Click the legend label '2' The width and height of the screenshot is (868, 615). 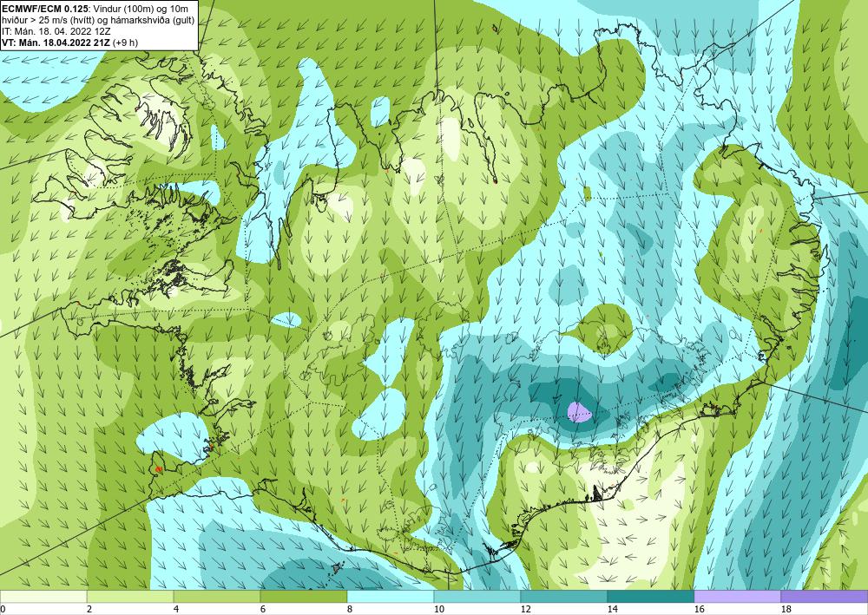(89, 609)
